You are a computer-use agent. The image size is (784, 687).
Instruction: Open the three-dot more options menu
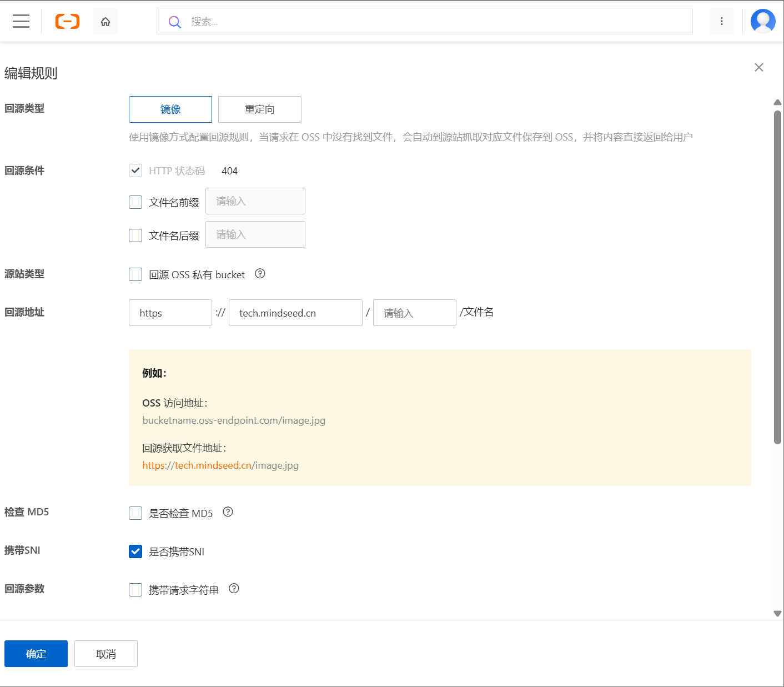point(721,22)
